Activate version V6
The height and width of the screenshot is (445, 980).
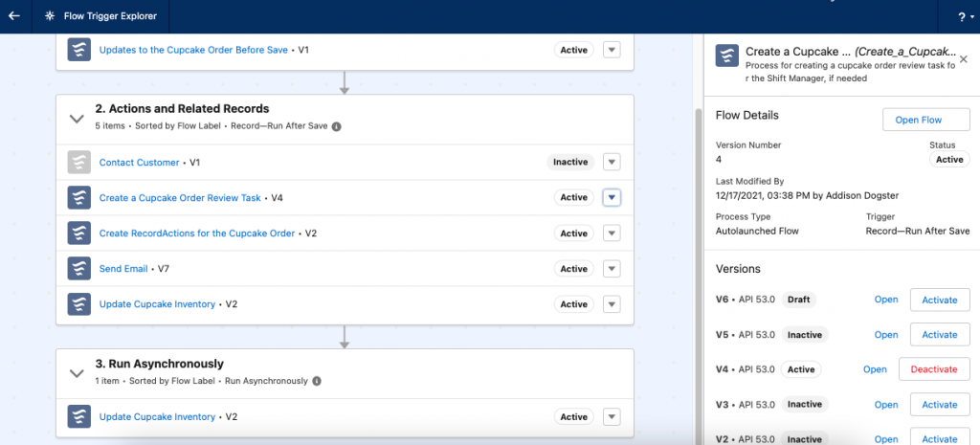[x=940, y=300]
